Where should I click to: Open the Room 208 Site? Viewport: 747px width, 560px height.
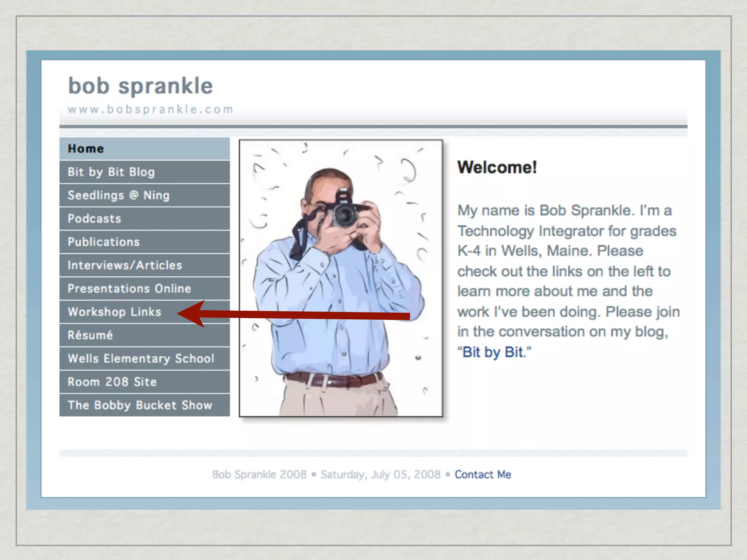coord(112,382)
